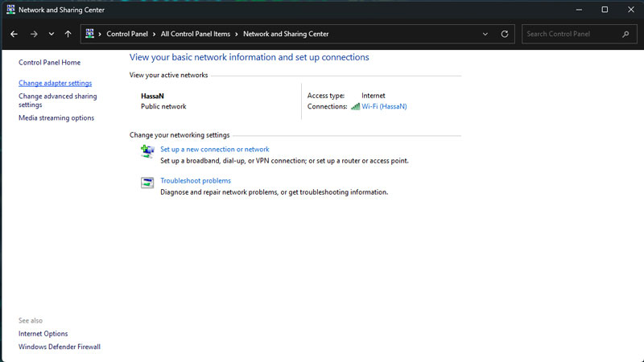
Task: Click Change your networking settings heading
Action: [x=180, y=135]
